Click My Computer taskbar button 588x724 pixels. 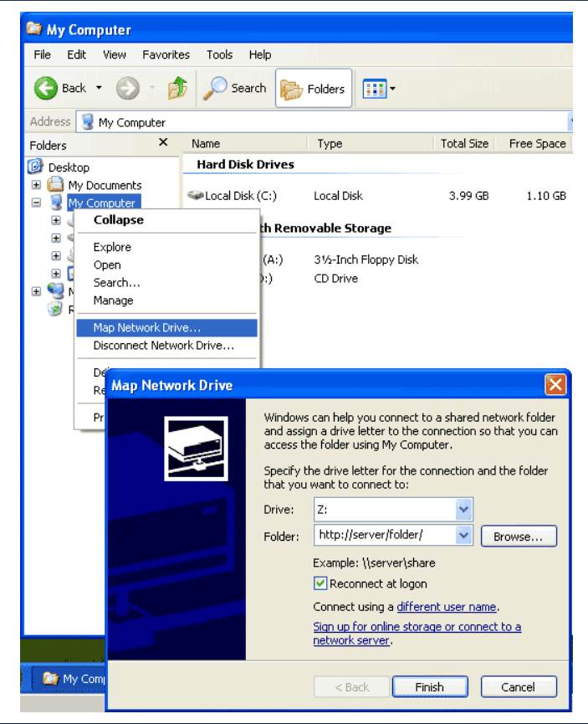tap(69, 678)
